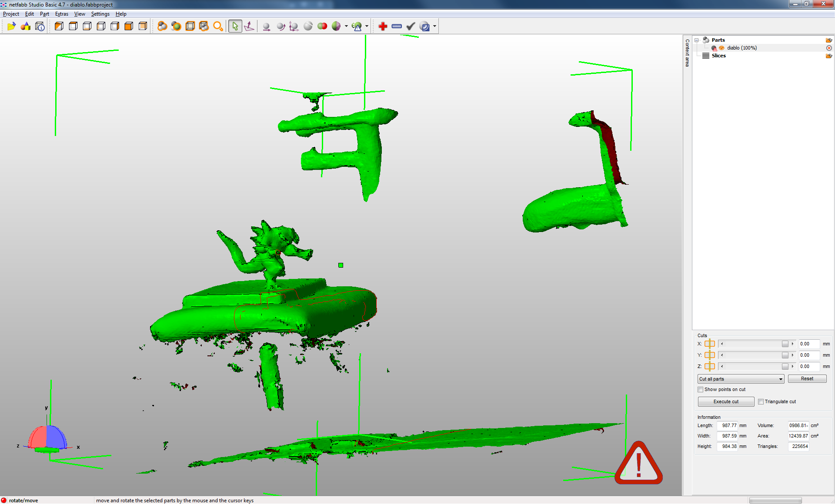The width and height of the screenshot is (835, 504).
Task: Enable the Triangulate cut checkbox
Action: [x=761, y=401]
